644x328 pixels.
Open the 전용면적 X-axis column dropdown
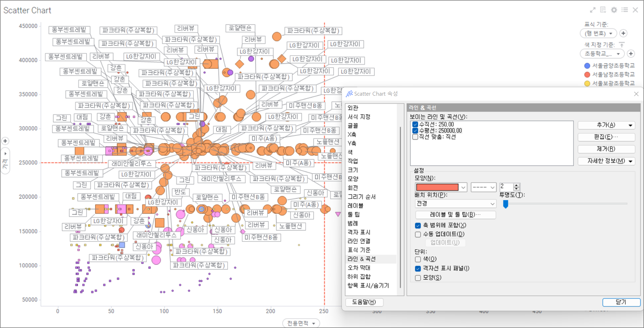(x=301, y=323)
